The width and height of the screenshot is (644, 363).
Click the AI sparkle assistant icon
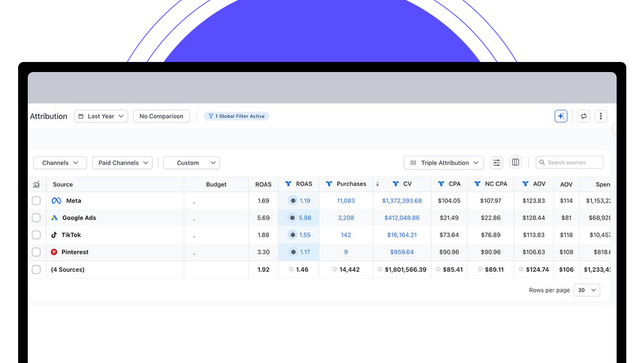561,116
